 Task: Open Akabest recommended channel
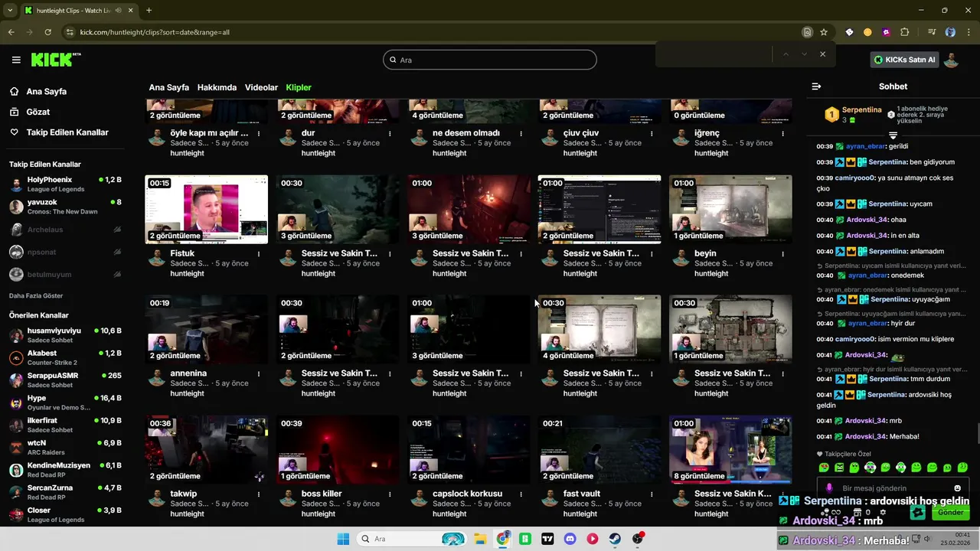tap(65, 357)
